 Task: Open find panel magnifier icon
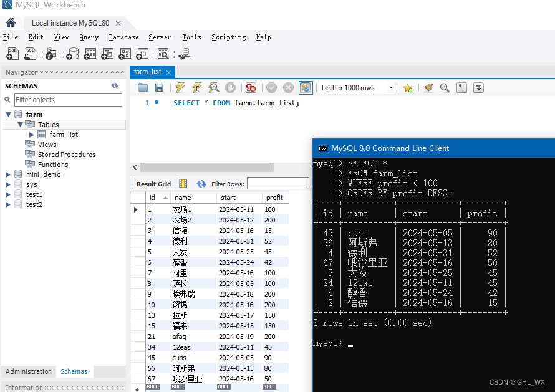445,87
